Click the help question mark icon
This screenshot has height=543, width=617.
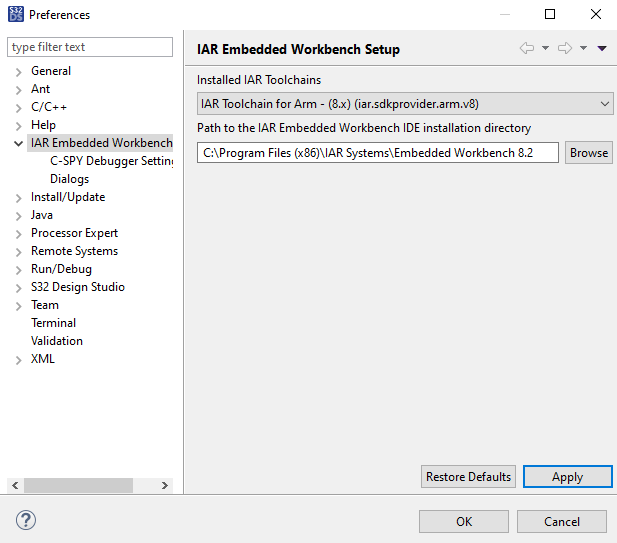26,520
